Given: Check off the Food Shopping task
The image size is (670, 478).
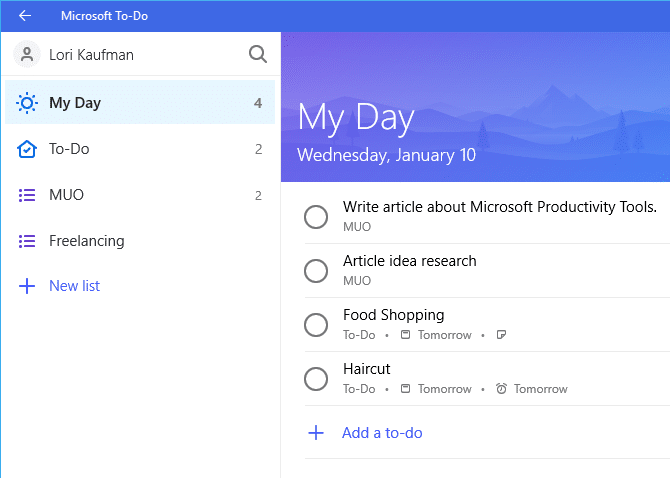Looking at the screenshot, I should (x=316, y=325).
